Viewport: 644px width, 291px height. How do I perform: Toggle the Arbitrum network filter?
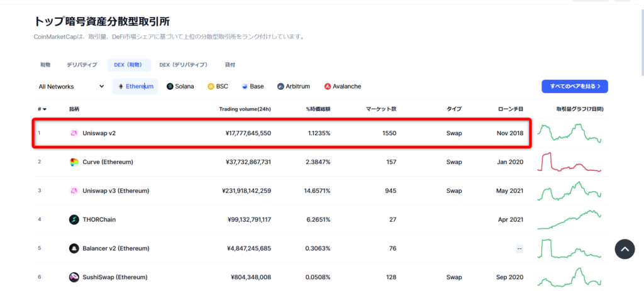tap(294, 87)
